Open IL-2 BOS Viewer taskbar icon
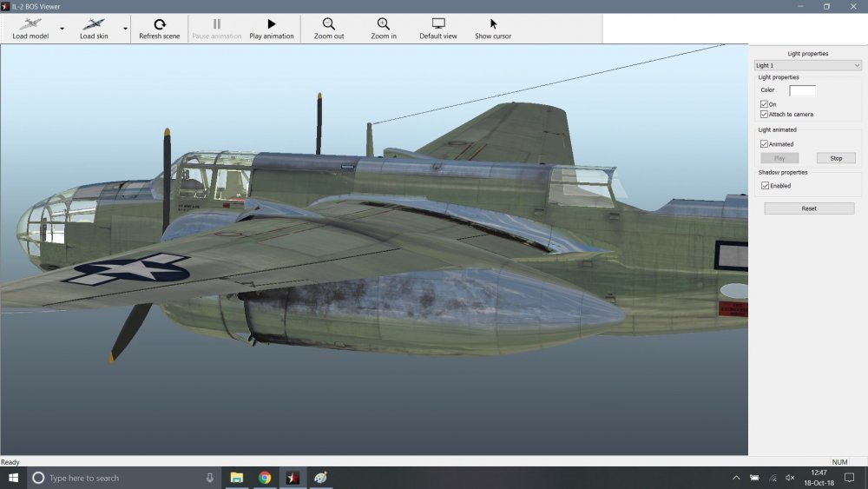The image size is (868, 489). point(293,478)
